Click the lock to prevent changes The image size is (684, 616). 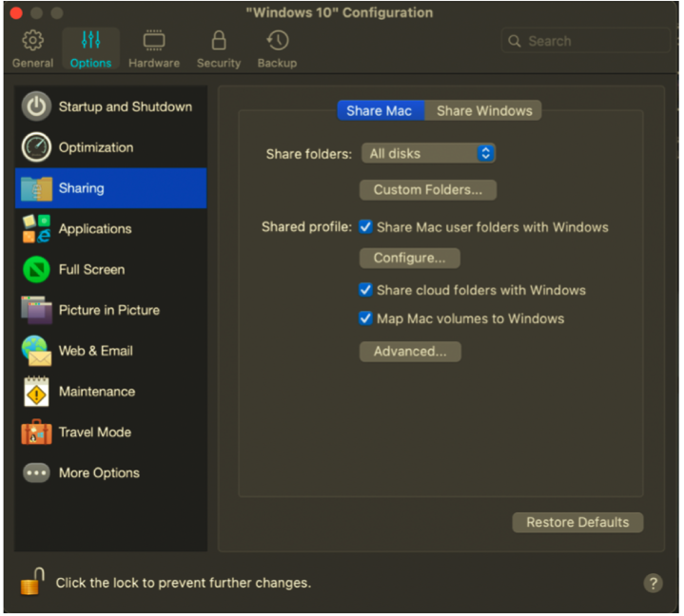[32, 582]
